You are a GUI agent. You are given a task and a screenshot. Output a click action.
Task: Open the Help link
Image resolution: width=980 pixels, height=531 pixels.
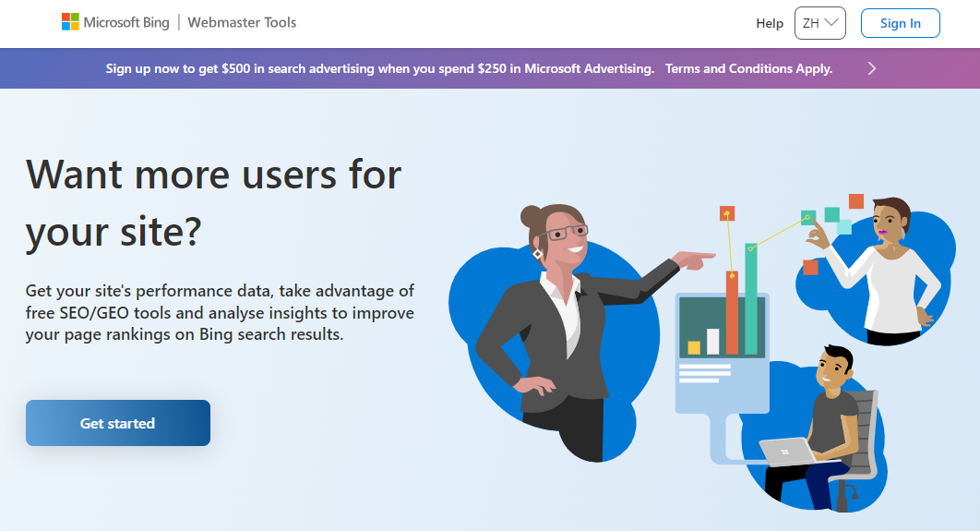point(770,23)
